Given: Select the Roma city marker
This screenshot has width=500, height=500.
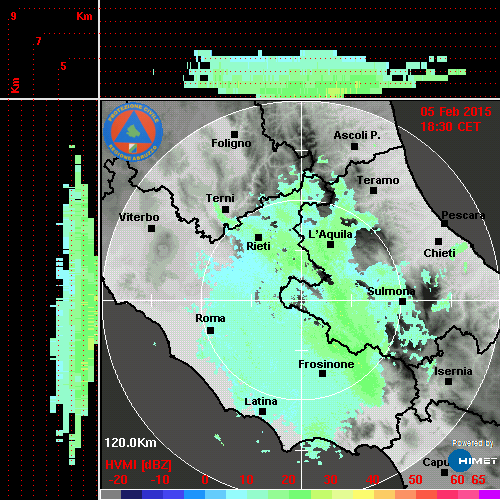Looking at the screenshot, I should point(210,330).
